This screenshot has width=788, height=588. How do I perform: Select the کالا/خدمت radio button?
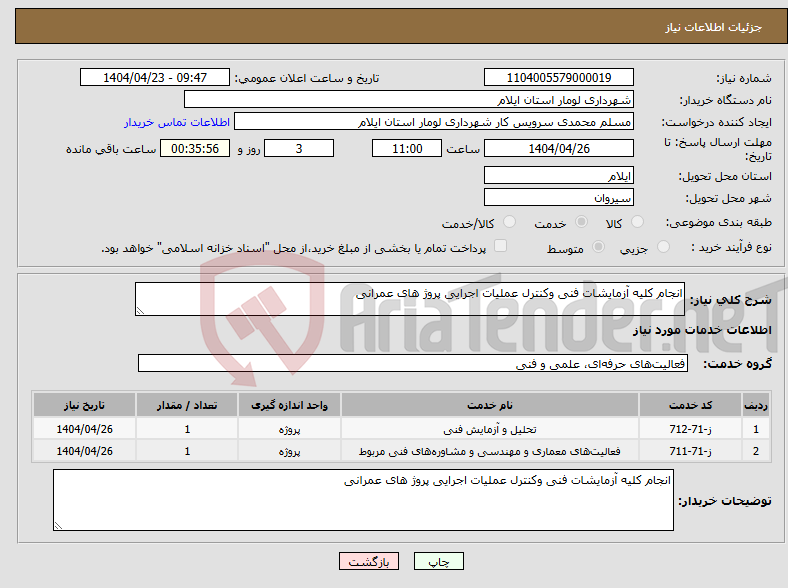pyautogui.click(x=509, y=222)
